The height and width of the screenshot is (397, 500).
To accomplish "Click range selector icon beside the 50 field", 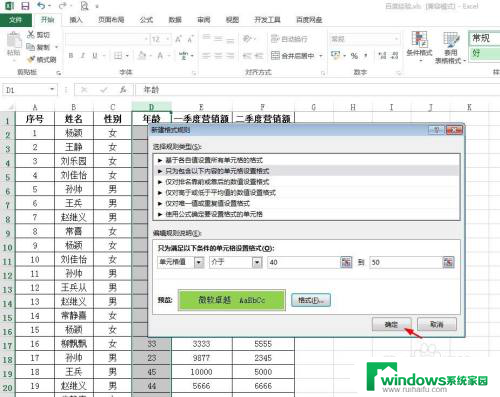I will 448,262.
